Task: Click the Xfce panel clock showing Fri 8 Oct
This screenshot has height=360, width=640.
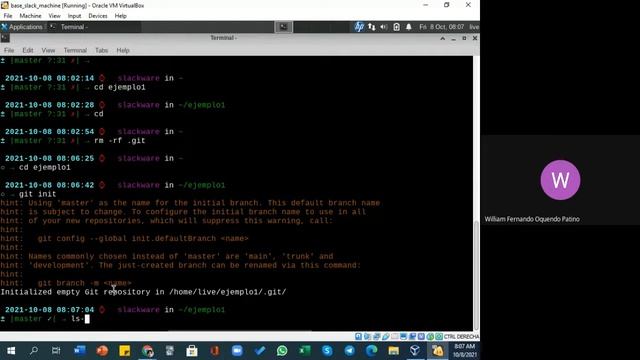Action: pos(442,27)
